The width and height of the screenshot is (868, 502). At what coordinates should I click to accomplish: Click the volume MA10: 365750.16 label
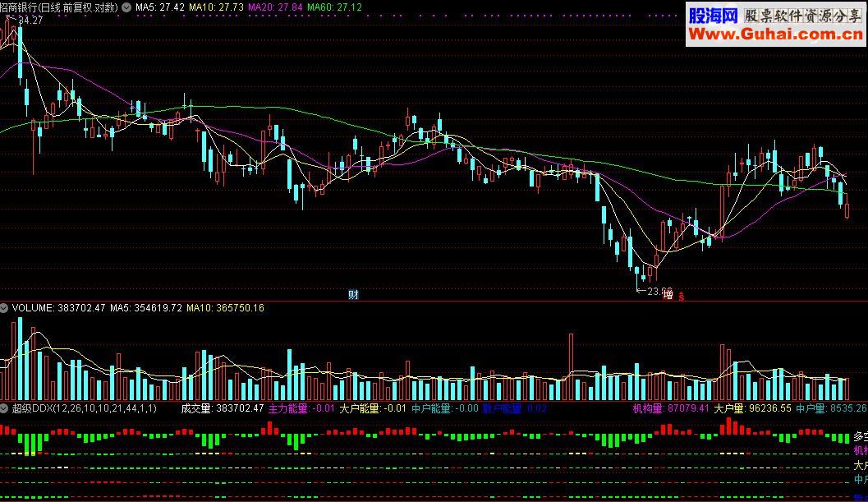click(x=225, y=307)
